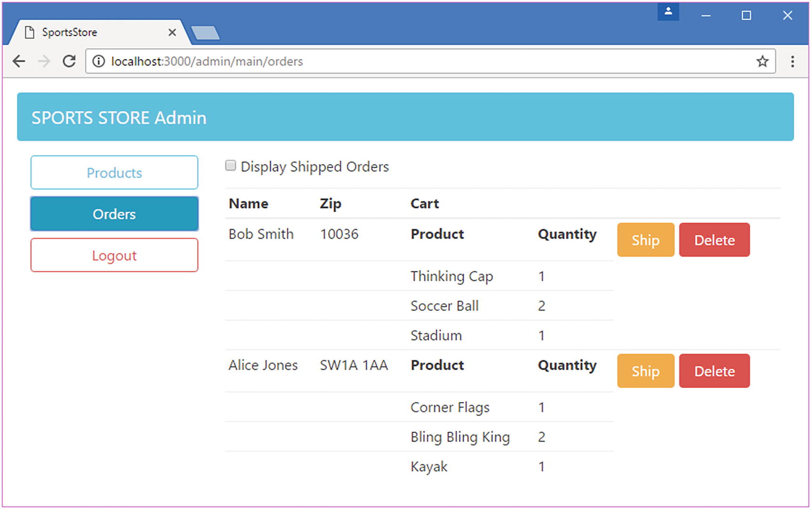
Task: Delete Alice Jones's order
Action: click(x=714, y=371)
